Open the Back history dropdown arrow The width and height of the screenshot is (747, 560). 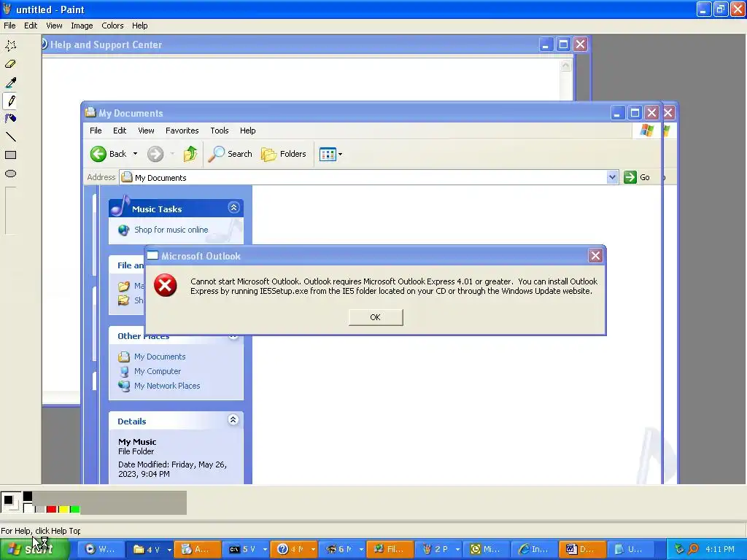(135, 154)
